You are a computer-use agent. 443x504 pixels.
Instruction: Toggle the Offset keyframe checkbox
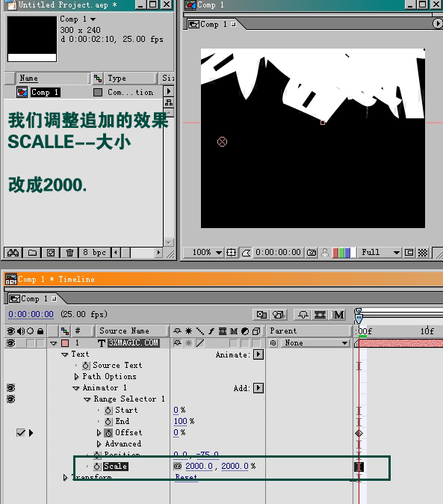[21, 433]
